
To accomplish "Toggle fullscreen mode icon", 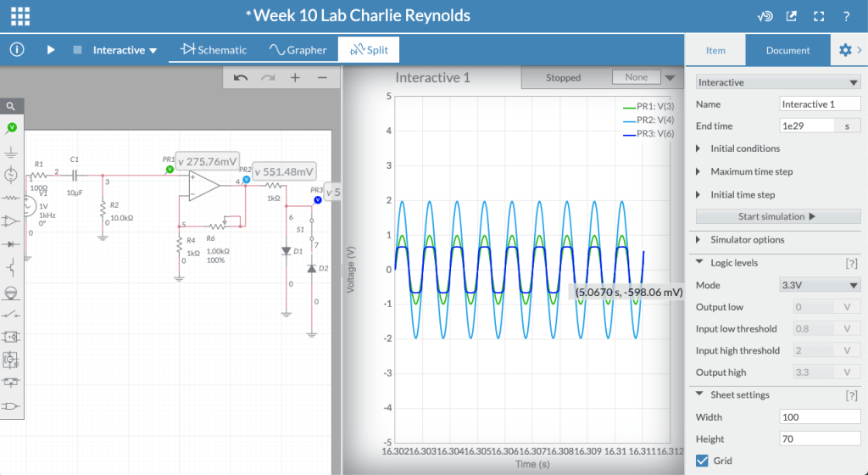I will point(819,16).
